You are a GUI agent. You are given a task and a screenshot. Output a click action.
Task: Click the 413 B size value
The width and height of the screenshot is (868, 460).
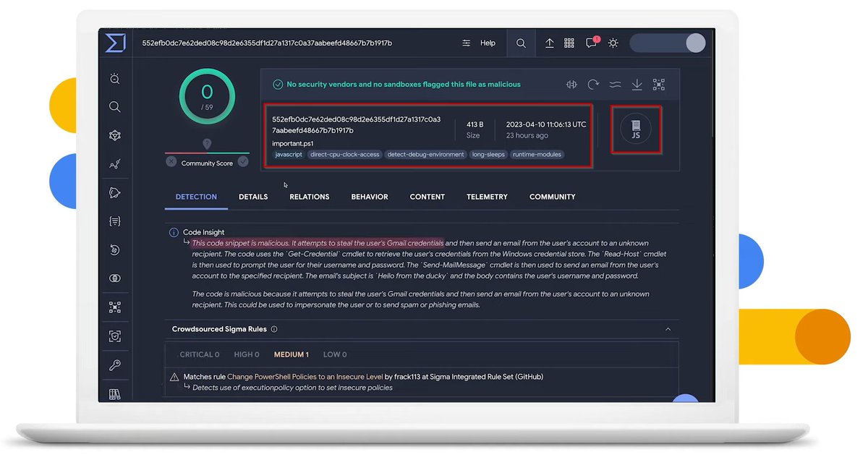(x=475, y=124)
